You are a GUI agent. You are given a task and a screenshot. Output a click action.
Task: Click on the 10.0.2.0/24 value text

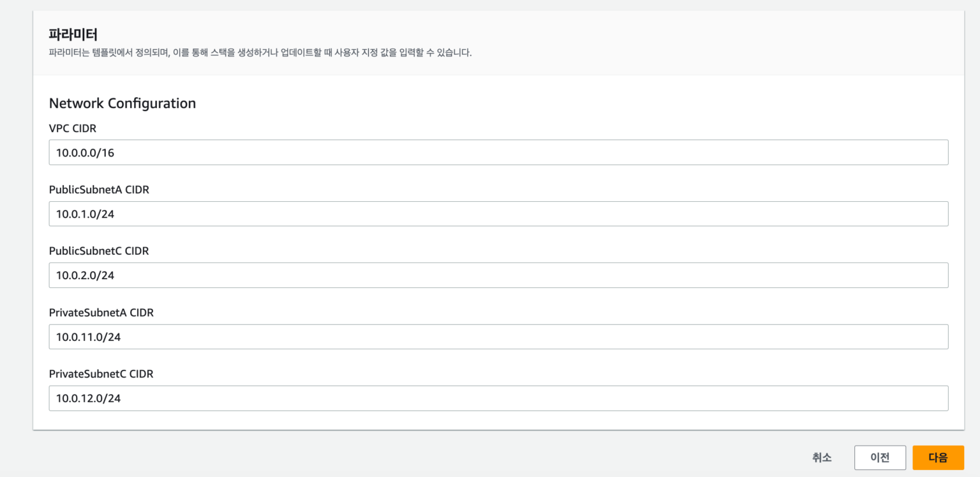(85, 275)
